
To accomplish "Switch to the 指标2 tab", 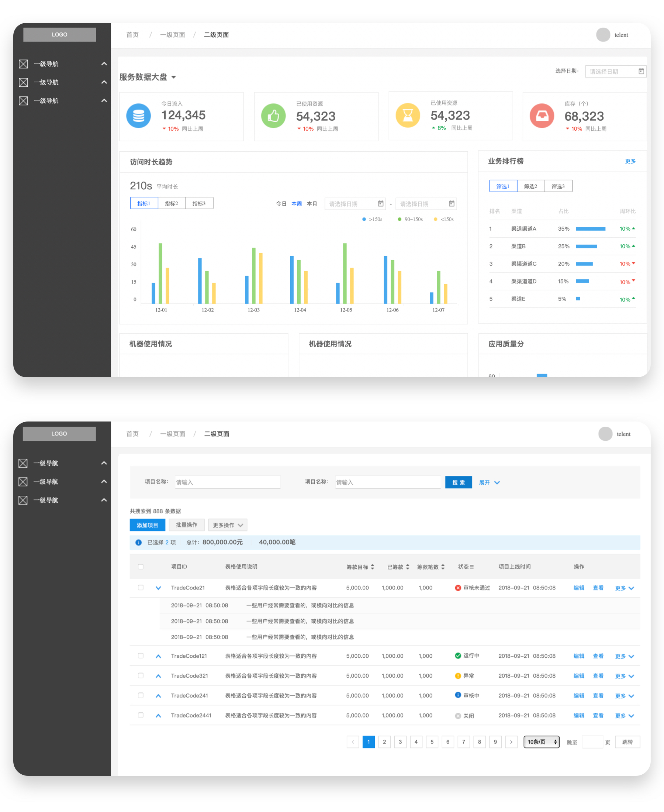I will [172, 203].
